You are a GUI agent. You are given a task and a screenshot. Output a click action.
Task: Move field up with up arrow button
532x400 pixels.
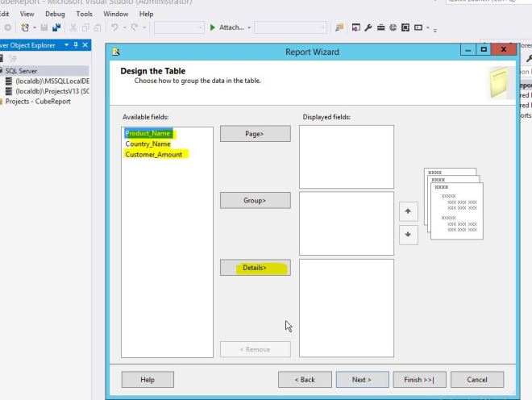[x=409, y=211]
